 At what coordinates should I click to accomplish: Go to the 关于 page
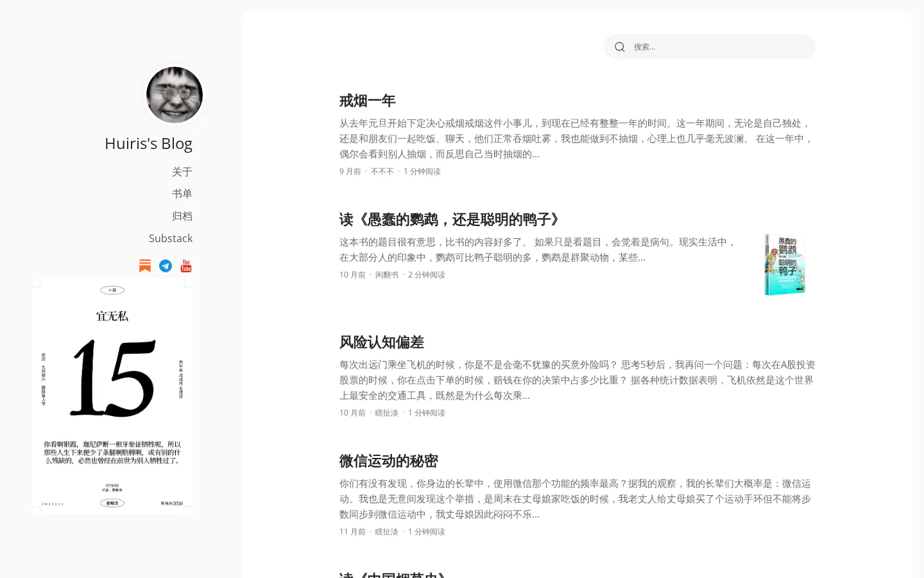(182, 172)
